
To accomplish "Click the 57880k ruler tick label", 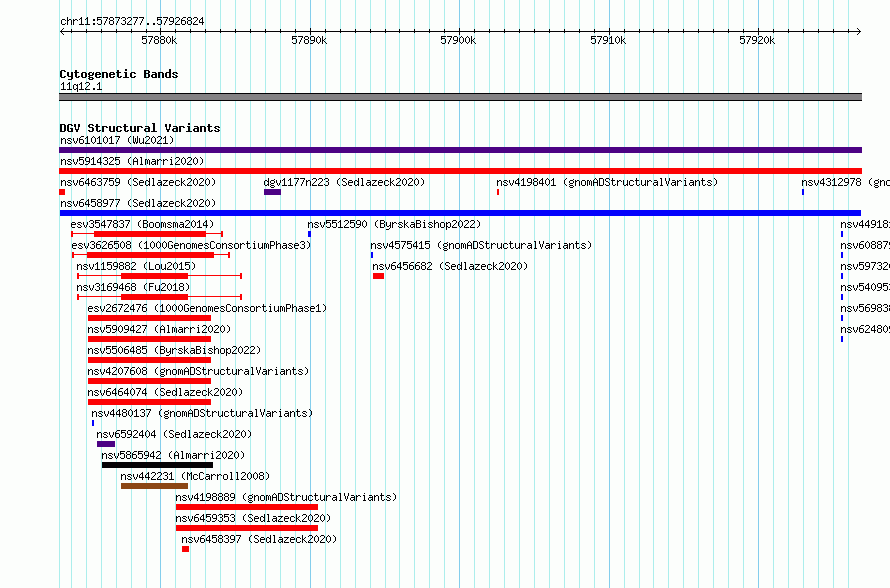I will click(159, 40).
